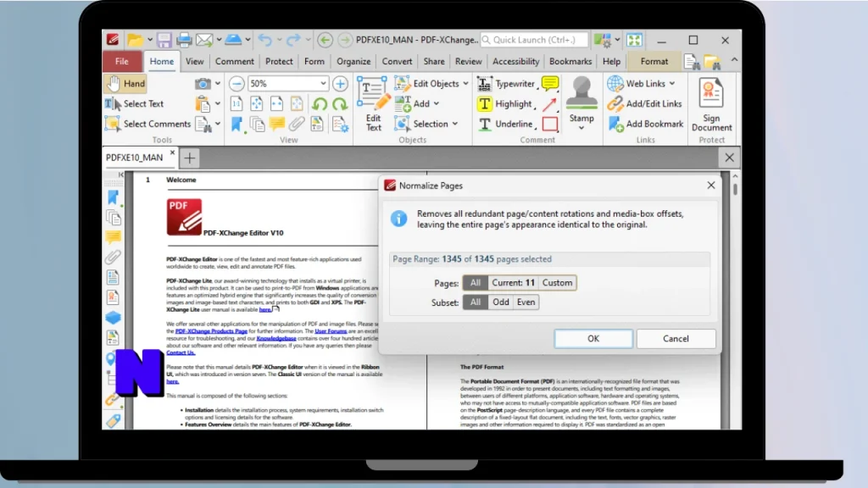Click the Print icon in title bar
Image resolution: width=868 pixels, height=488 pixels.
coord(184,40)
